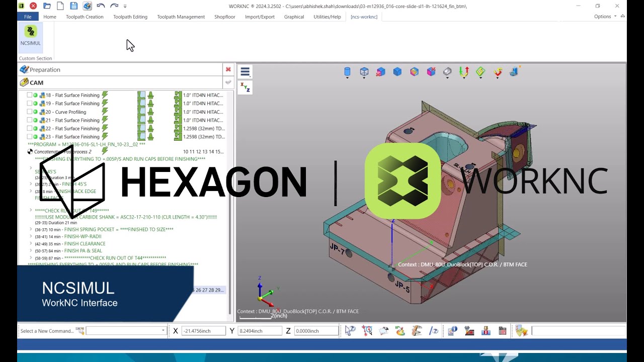
Task: Open the File menu
Action: pyautogui.click(x=28, y=17)
